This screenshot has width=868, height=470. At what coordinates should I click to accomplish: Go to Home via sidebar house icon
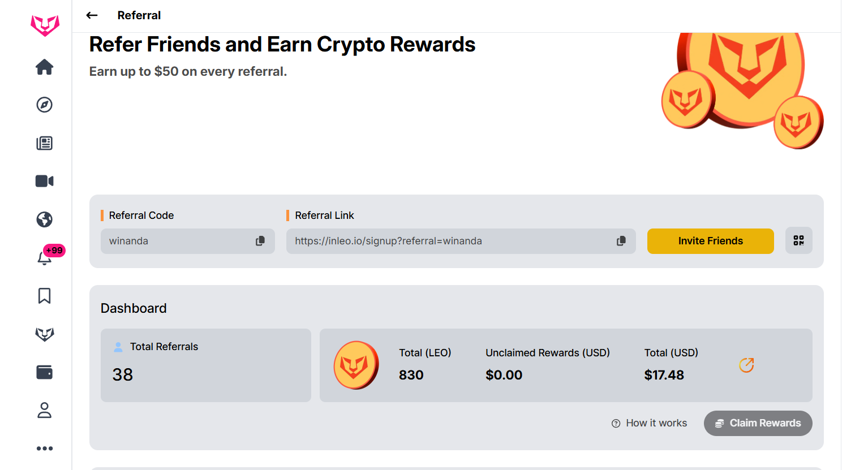coord(44,67)
